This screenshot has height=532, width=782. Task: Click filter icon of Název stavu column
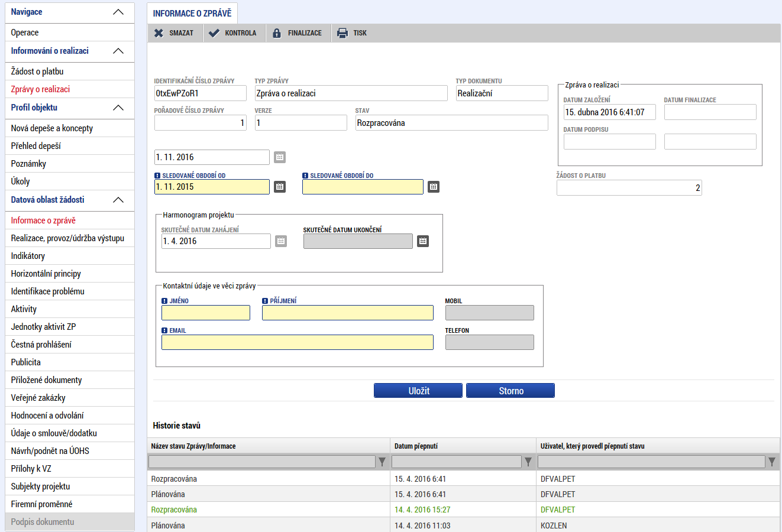pos(382,462)
